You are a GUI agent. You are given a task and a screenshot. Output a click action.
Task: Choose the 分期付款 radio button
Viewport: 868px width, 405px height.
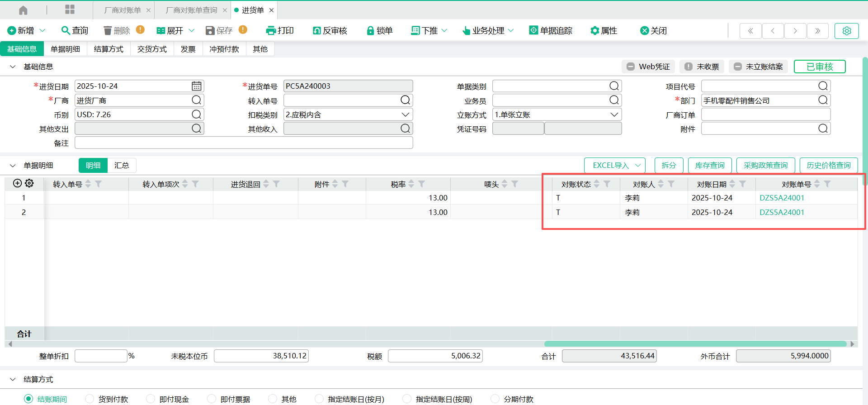[495, 399]
